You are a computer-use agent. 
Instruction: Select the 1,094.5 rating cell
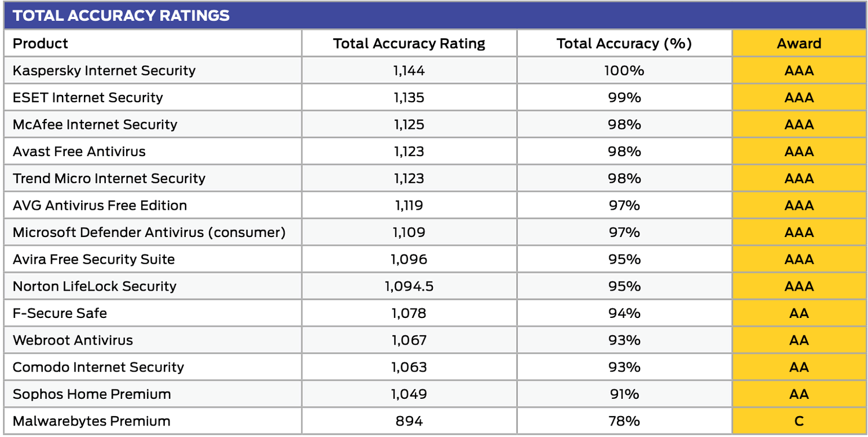(409, 286)
